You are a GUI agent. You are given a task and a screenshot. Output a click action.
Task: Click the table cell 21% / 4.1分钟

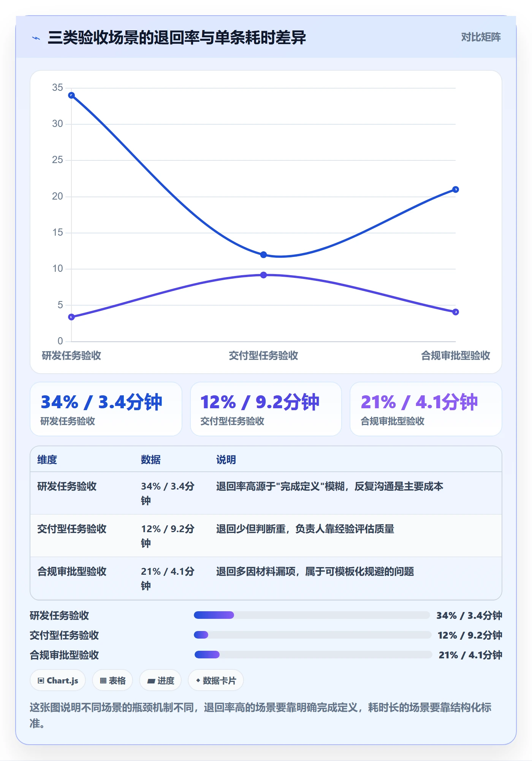click(x=168, y=579)
